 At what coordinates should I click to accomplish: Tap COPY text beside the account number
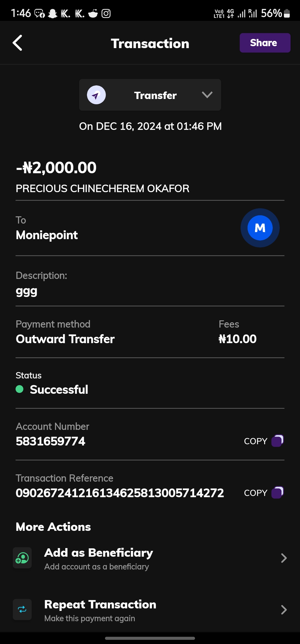(255, 441)
